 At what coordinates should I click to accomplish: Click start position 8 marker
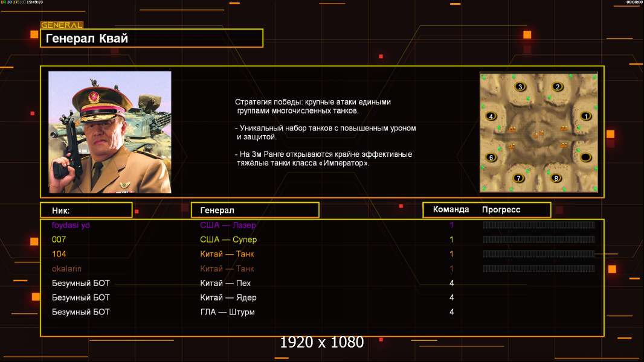pyautogui.click(x=556, y=178)
